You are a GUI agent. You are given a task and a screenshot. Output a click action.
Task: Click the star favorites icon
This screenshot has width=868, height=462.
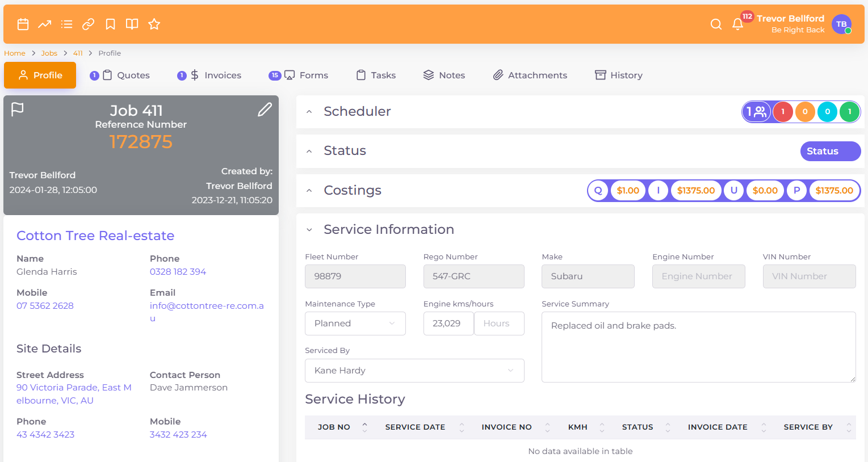pos(154,24)
